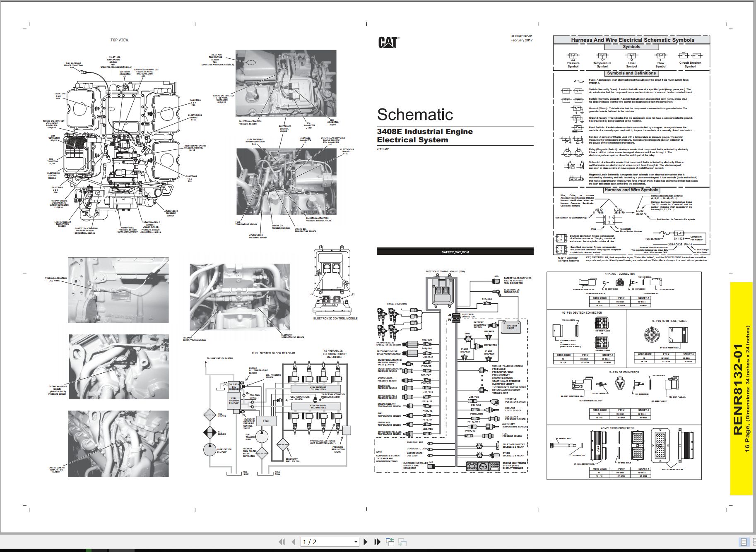Click the next view icon
Viewport: 756px width, 552px height.
[x=402, y=542]
